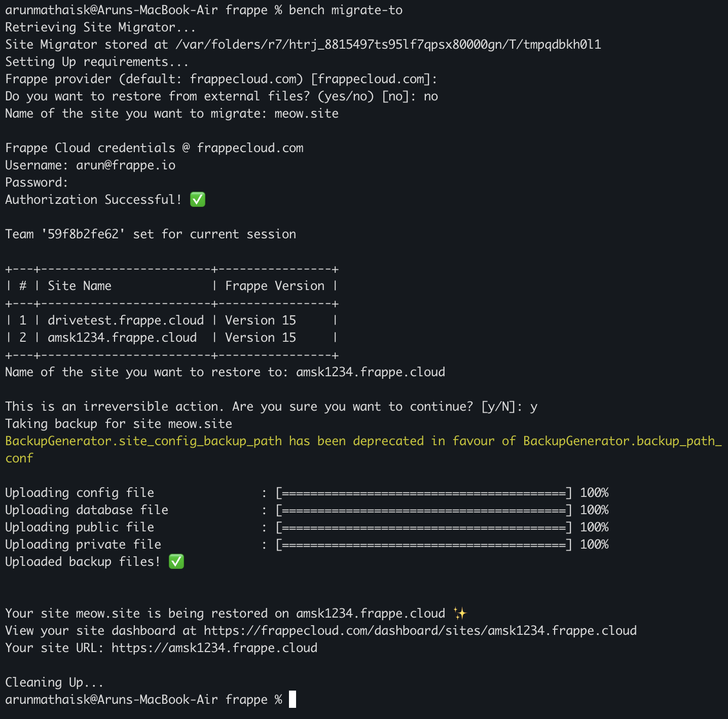Click the yellow deprecation warning text
728x719 pixels.
point(363,441)
